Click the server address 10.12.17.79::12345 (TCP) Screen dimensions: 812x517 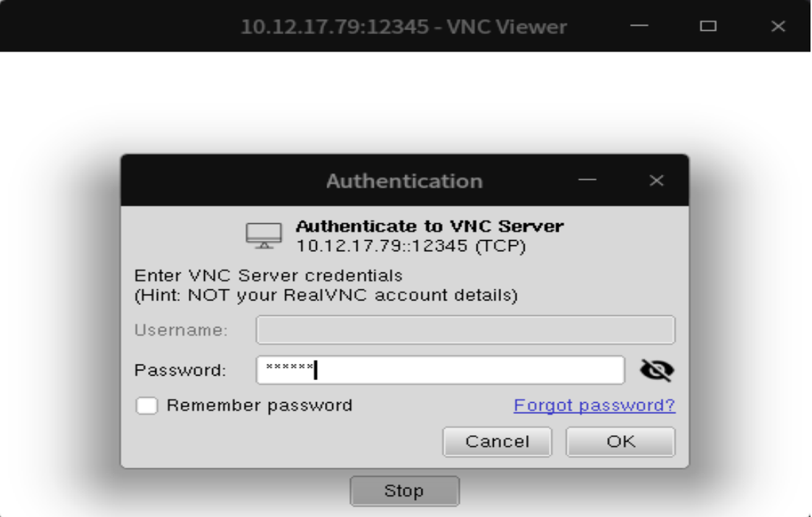[411, 246]
